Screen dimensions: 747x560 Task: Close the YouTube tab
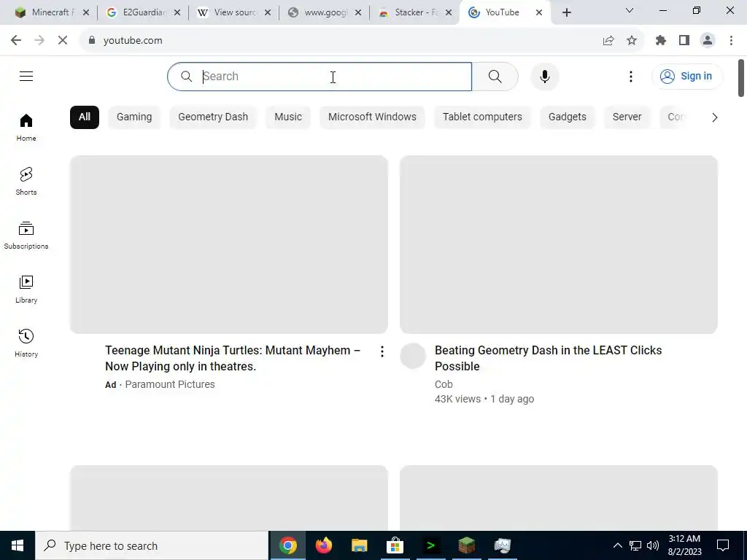539,13
